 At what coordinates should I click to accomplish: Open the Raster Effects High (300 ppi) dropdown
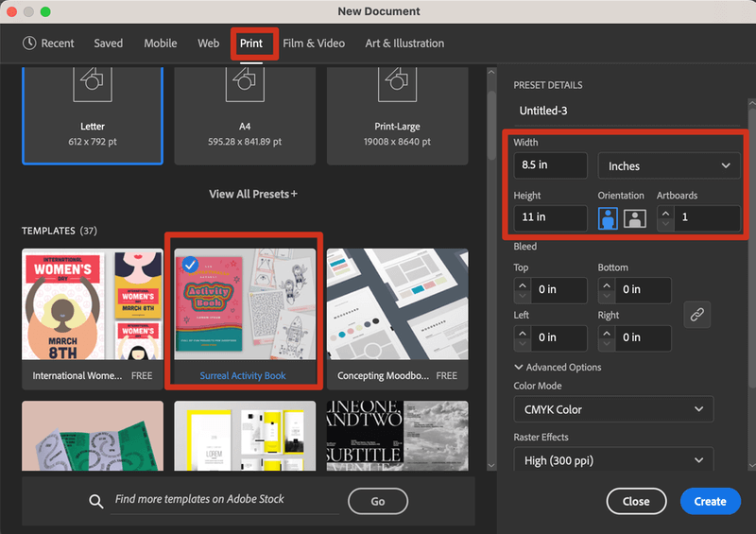pos(613,460)
